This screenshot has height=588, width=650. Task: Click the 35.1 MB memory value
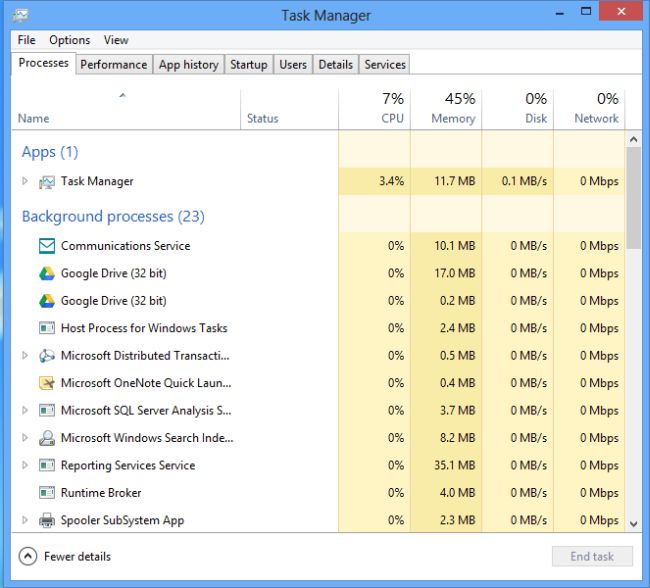(455, 465)
